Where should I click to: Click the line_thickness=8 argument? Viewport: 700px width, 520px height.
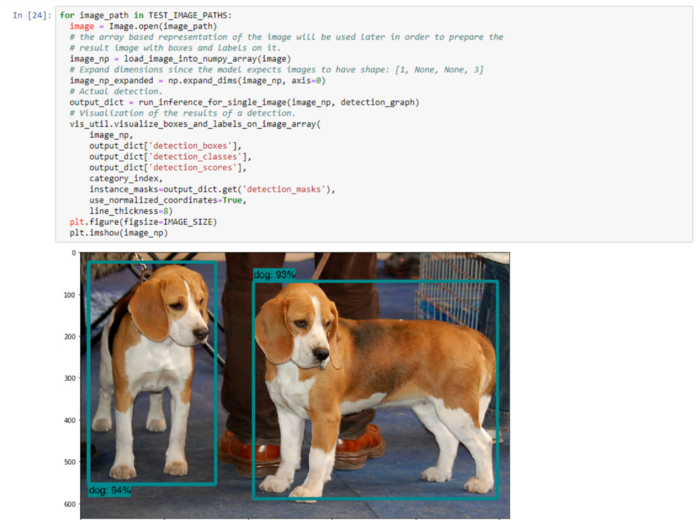pyautogui.click(x=128, y=210)
